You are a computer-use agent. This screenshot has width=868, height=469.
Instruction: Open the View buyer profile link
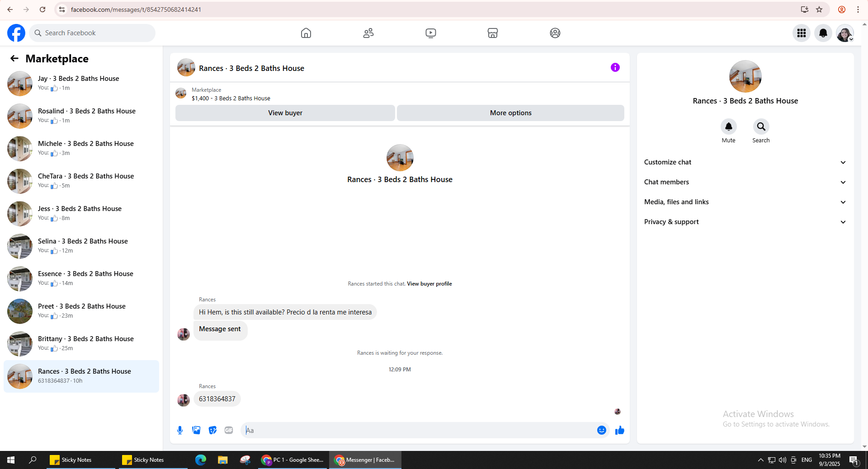click(429, 284)
